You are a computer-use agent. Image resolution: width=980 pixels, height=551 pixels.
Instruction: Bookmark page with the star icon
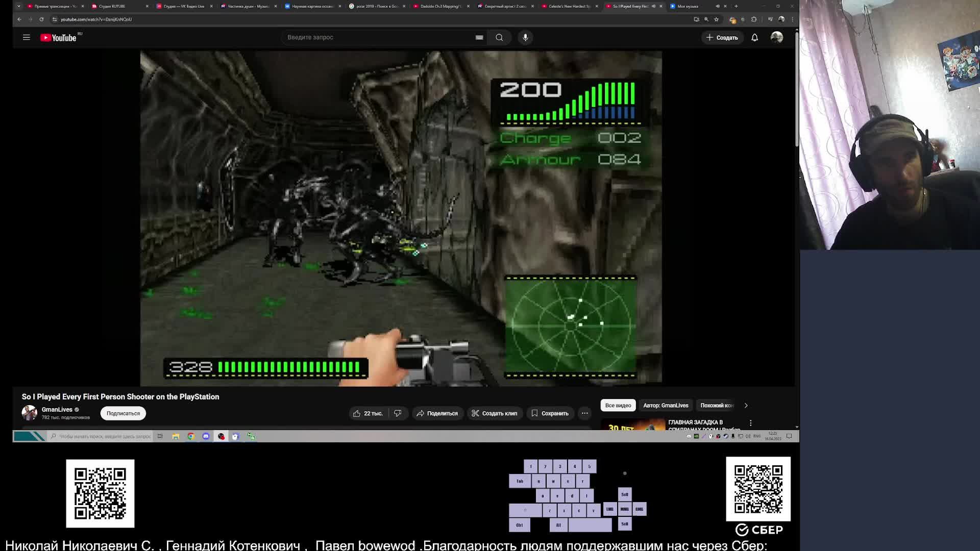pyautogui.click(x=716, y=19)
